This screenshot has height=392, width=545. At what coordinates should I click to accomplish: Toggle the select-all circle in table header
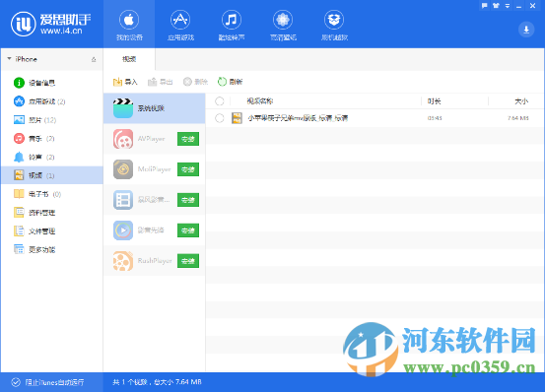tap(220, 101)
